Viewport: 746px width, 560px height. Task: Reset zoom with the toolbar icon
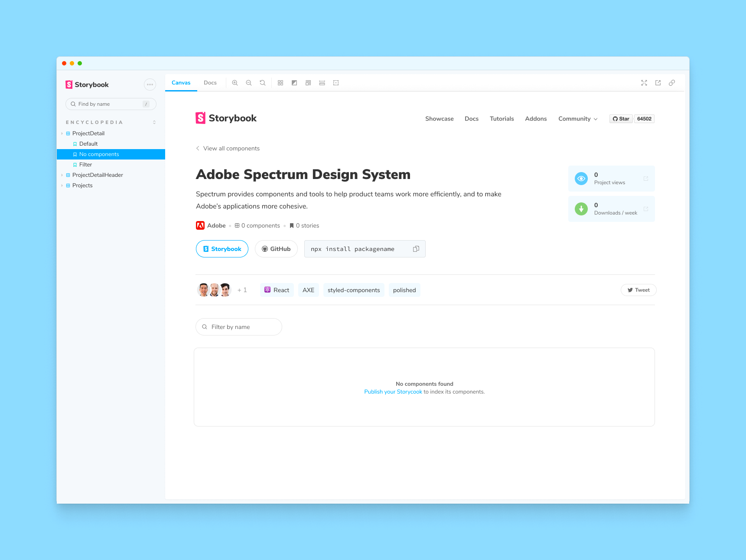(263, 83)
